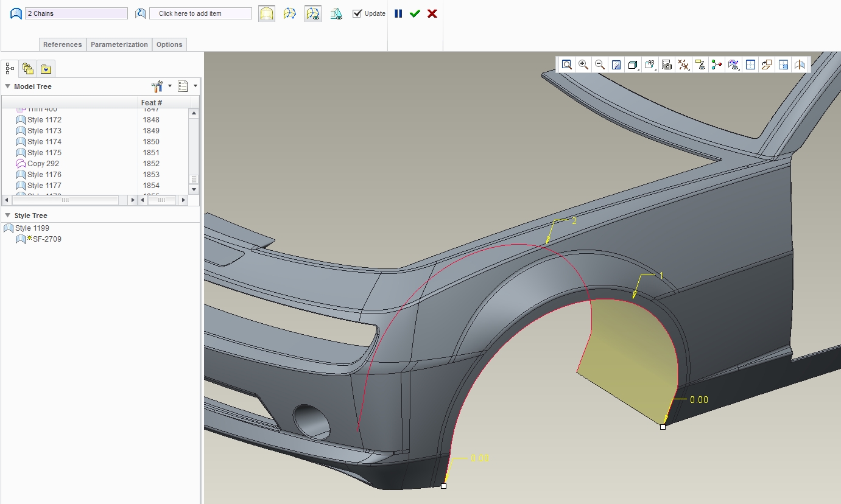Select Style 1175 in the Model Tree
841x504 pixels.
pyautogui.click(x=44, y=153)
